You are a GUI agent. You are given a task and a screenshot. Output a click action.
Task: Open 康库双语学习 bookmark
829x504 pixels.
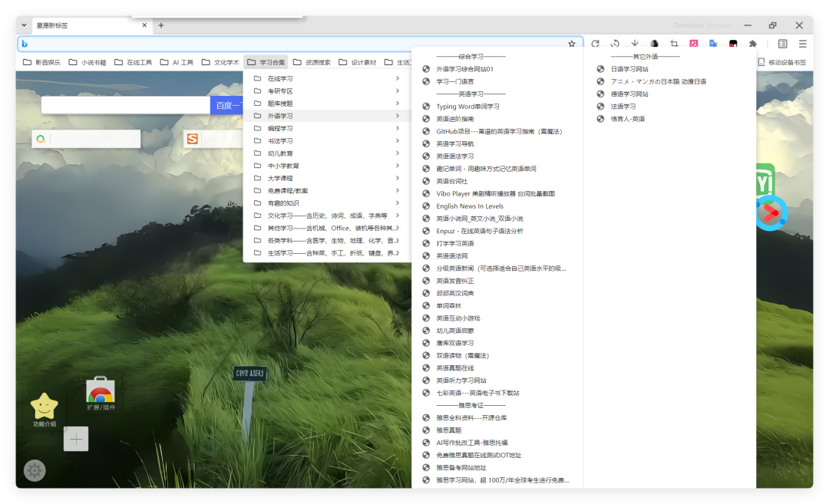pyautogui.click(x=497, y=344)
